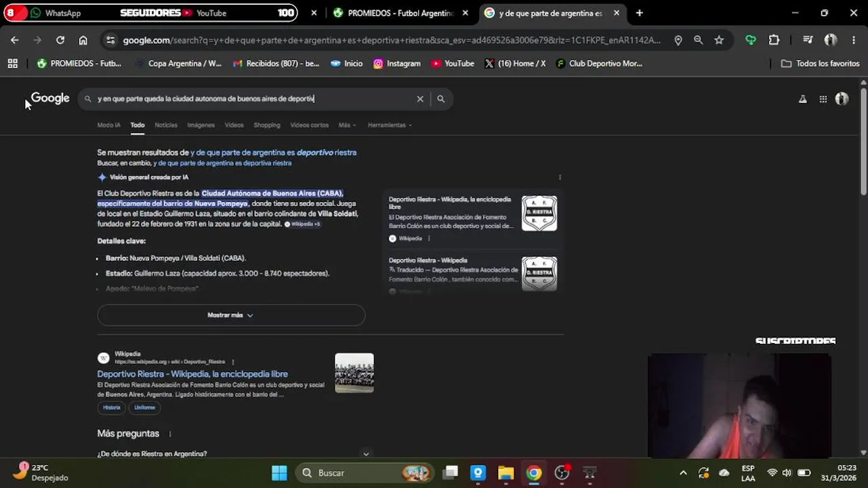Viewport: 868px width, 488px height.
Task: Click the Uniforme chip under Wikipedia result
Action: [x=144, y=407]
